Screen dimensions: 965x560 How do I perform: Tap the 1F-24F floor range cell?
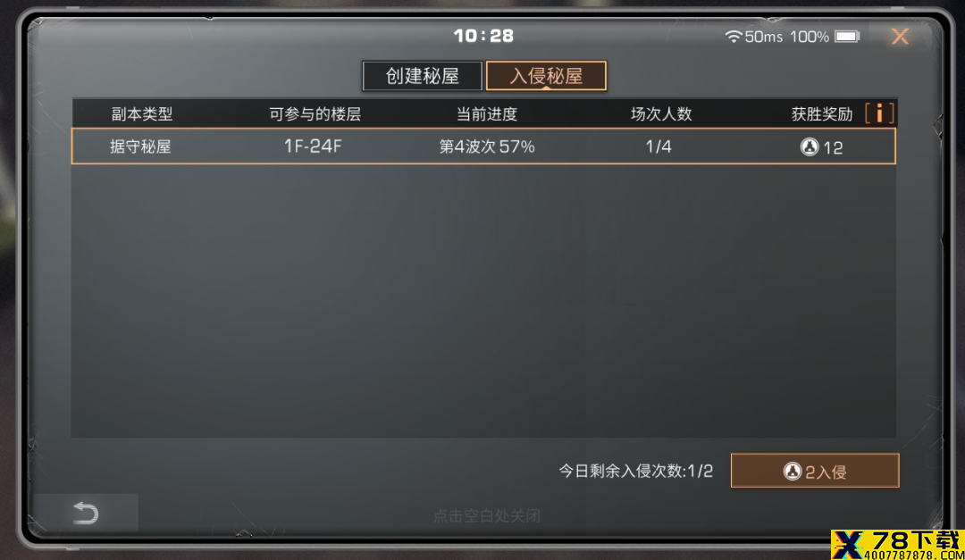[313, 146]
